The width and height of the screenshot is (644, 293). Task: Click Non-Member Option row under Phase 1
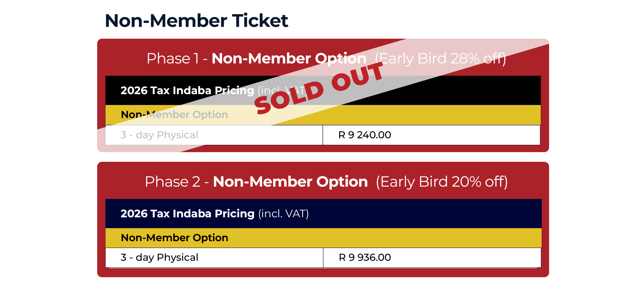click(174, 115)
